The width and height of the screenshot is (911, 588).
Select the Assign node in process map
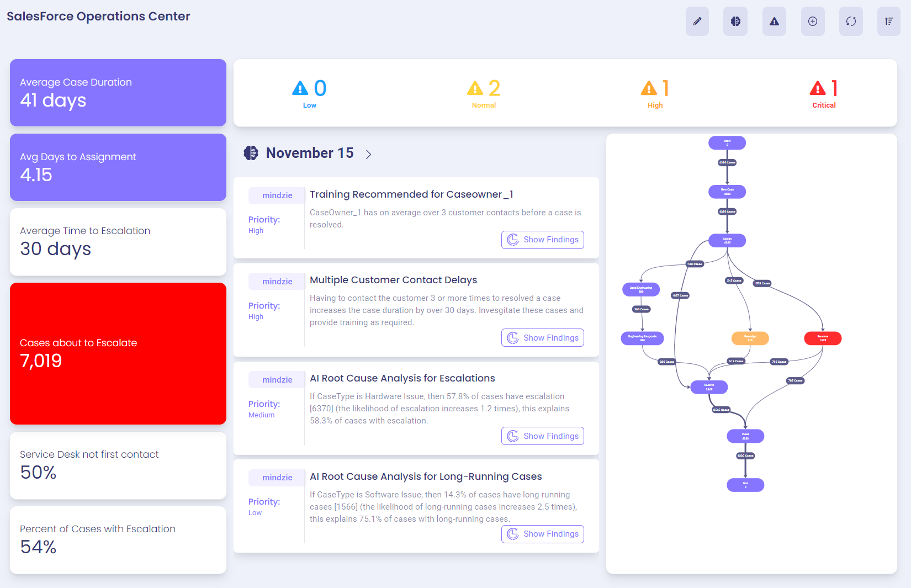(x=727, y=241)
